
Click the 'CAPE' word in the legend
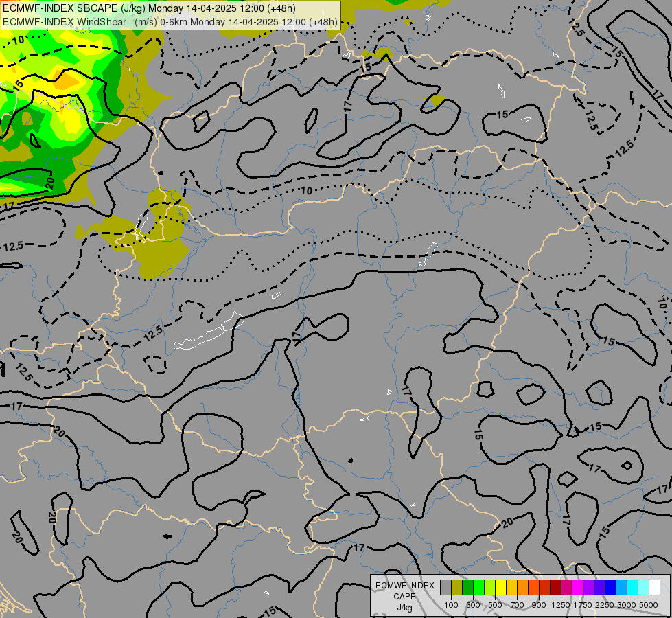coord(404,597)
